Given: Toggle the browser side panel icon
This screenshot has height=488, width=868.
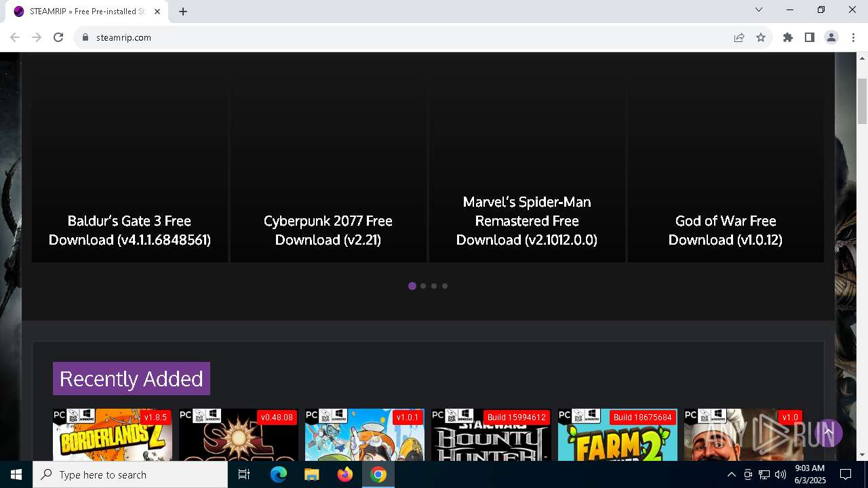Looking at the screenshot, I should (810, 37).
